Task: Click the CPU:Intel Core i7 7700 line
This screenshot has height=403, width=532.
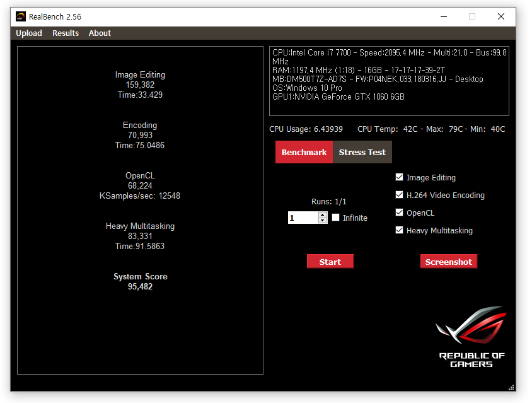Action: [x=389, y=57]
